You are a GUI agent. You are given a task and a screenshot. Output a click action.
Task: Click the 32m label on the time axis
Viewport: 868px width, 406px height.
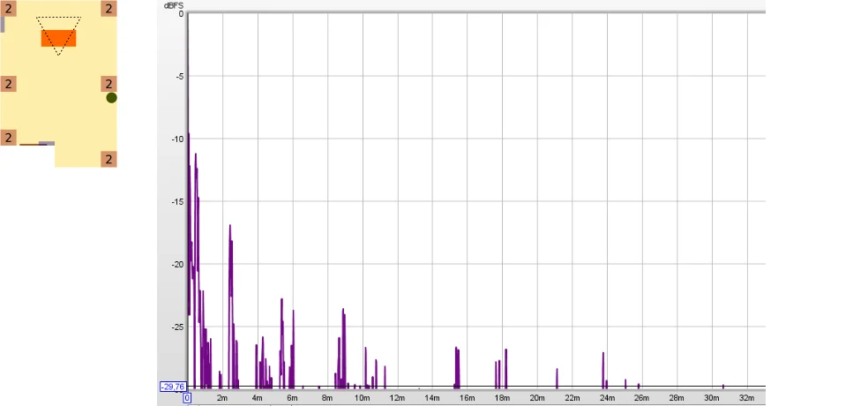click(747, 398)
